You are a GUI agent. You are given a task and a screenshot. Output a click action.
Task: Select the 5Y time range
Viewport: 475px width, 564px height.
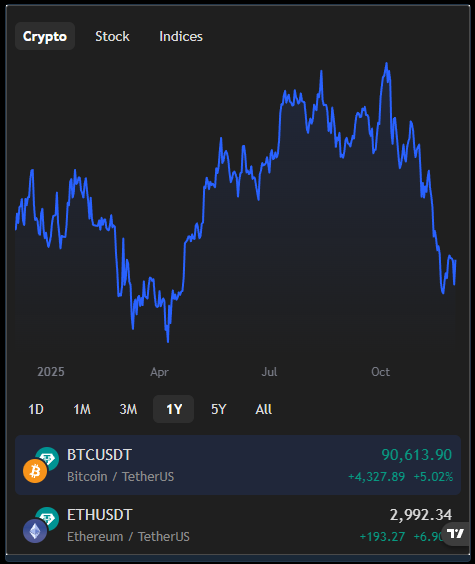point(219,409)
